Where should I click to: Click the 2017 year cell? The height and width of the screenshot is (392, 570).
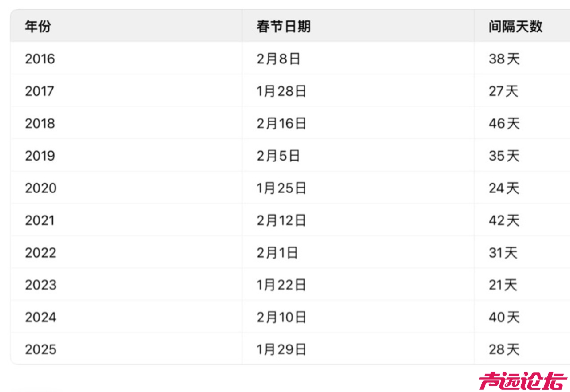[40, 91]
